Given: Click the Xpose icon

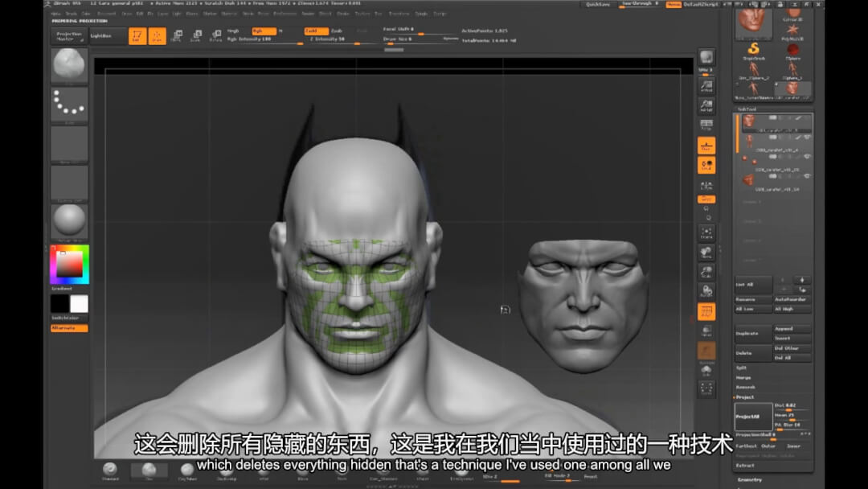Looking at the screenshot, I should [x=706, y=388].
